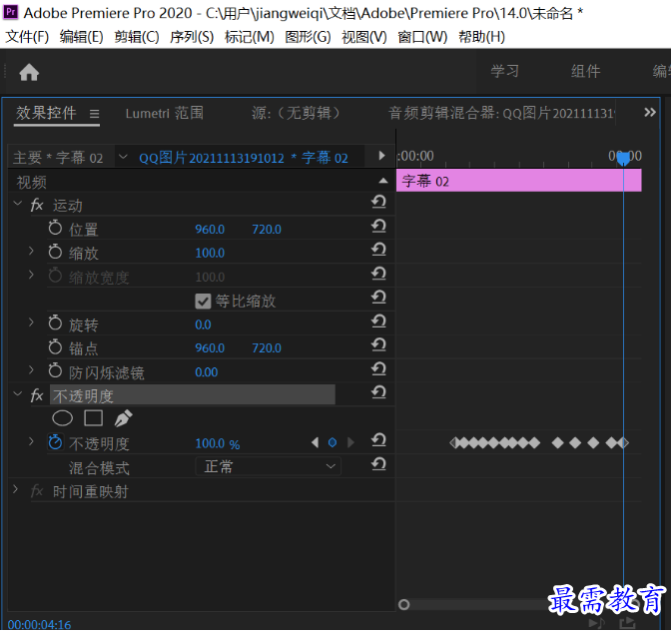Toggle animation stopwatch for Anti-flicker (防闪烁滤镜)

pos(55,370)
